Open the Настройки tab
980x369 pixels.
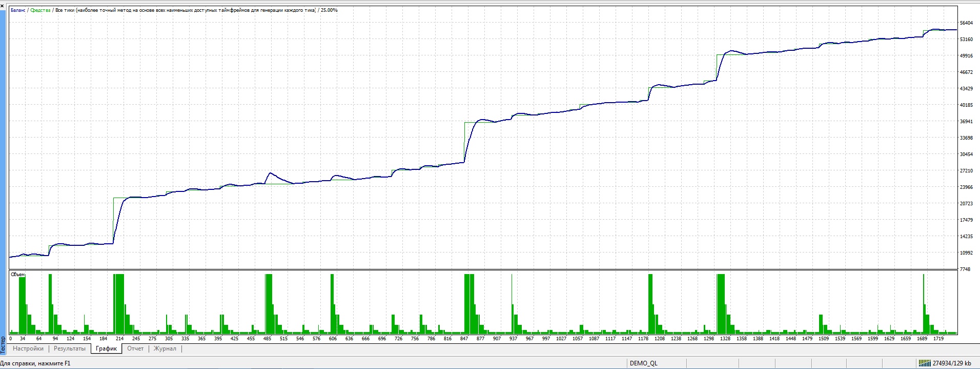click(x=28, y=348)
